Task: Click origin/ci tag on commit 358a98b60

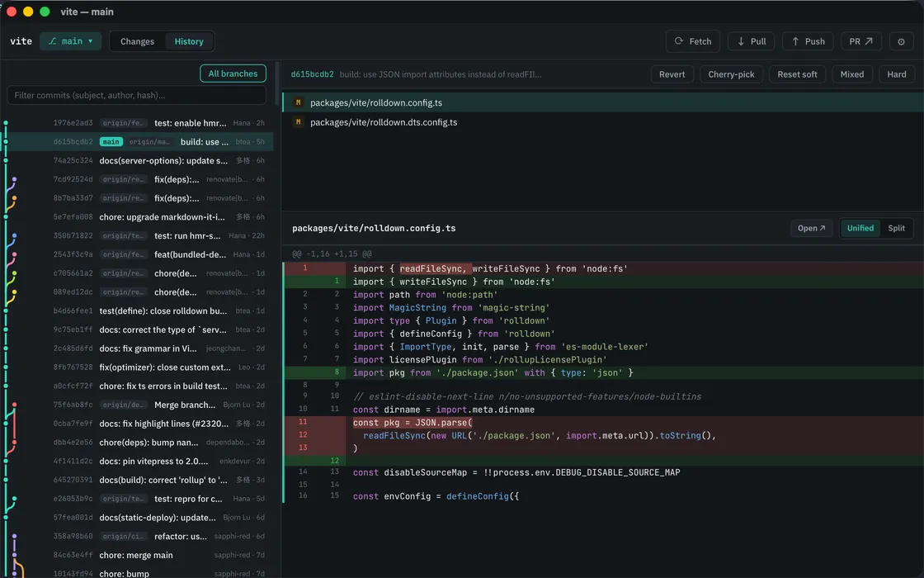Action: tap(123, 536)
